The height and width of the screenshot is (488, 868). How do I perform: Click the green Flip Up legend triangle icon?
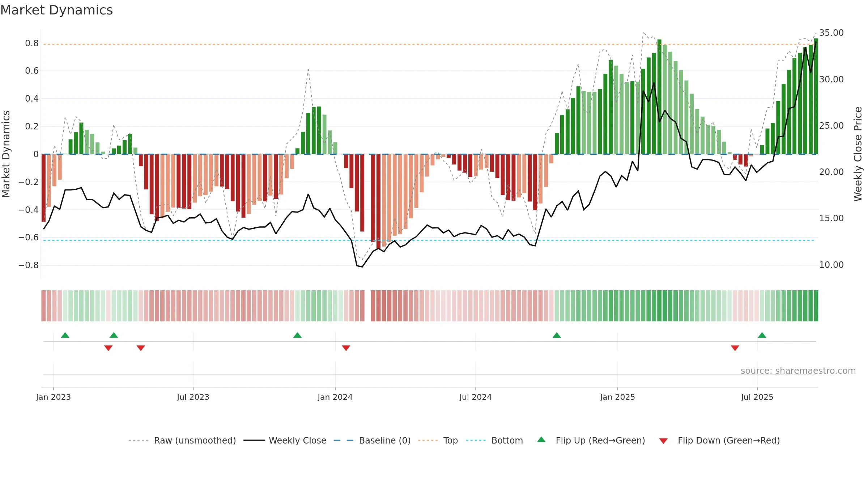[x=541, y=440]
